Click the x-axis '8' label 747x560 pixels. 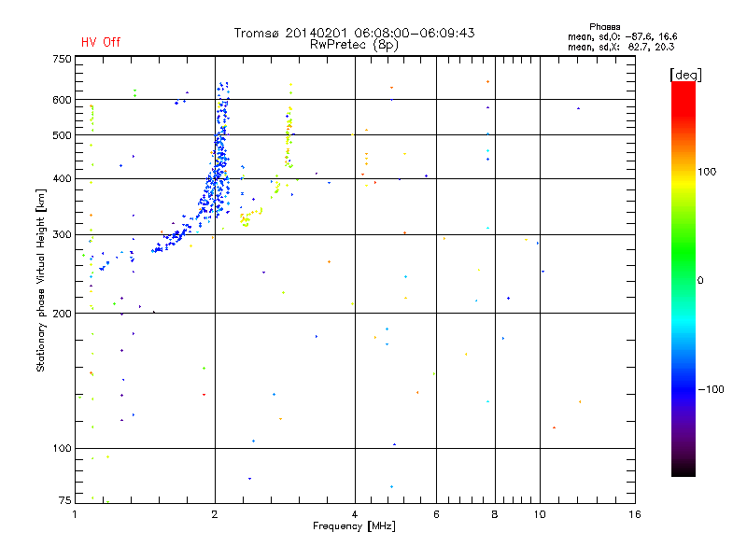pos(495,514)
